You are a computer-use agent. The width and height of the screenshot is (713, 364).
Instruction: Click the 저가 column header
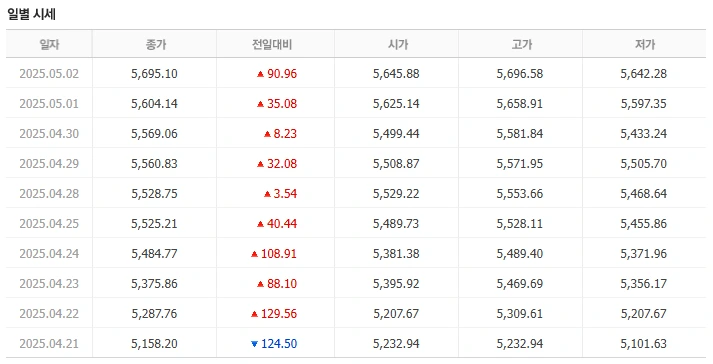point(644,44)
